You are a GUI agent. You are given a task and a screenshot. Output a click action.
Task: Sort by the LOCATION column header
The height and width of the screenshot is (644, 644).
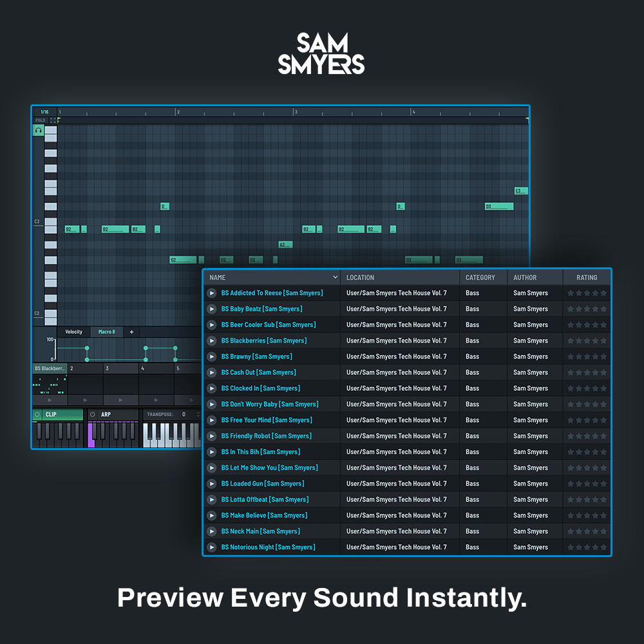pos(401,277)
